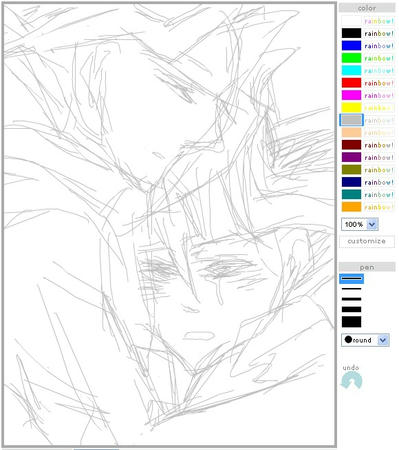Click rainbow option beside yellow swatch
The width and height of the screenshot is (399, 450).
pos(379,108)
